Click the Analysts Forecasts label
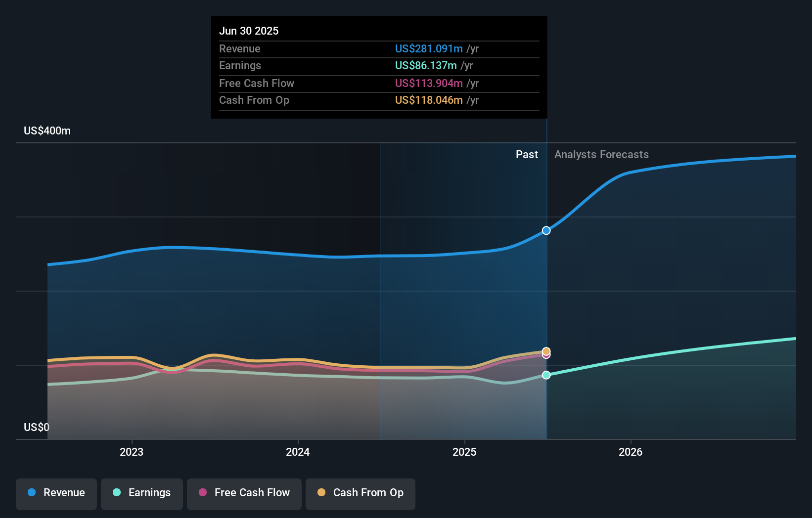 tap(601, 155)
